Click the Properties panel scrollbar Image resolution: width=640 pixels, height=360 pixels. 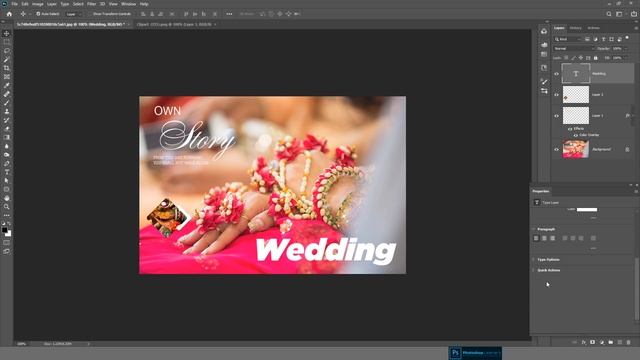pyautogui.click(x=636, y=288)
